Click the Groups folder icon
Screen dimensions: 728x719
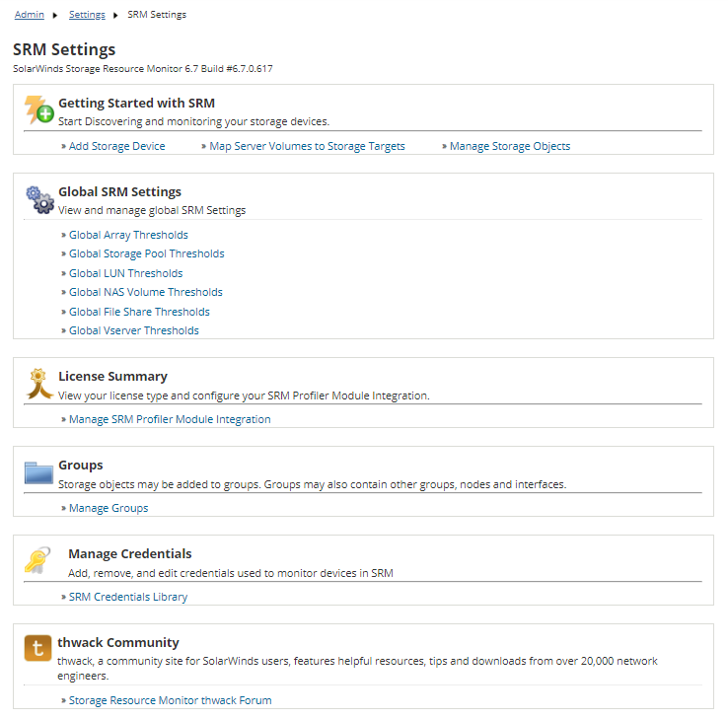(x=38, y=472)
